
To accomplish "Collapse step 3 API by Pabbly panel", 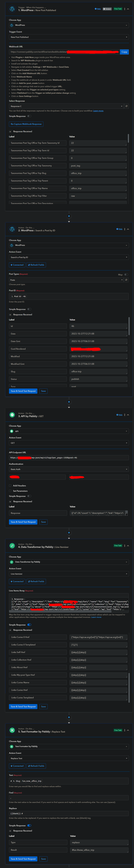I will 128,415.
